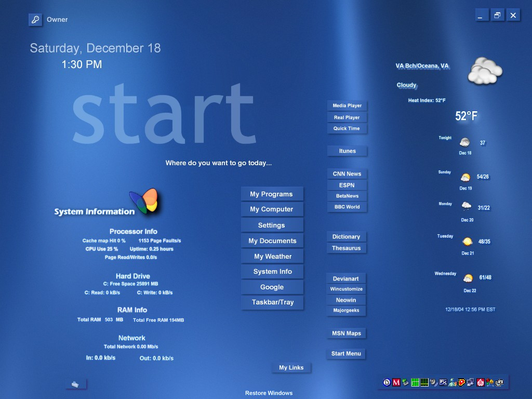Click Total Free RAM 194MB text
Image resolution: width=532 pixels, height=399 pixels.
[158, 320]
